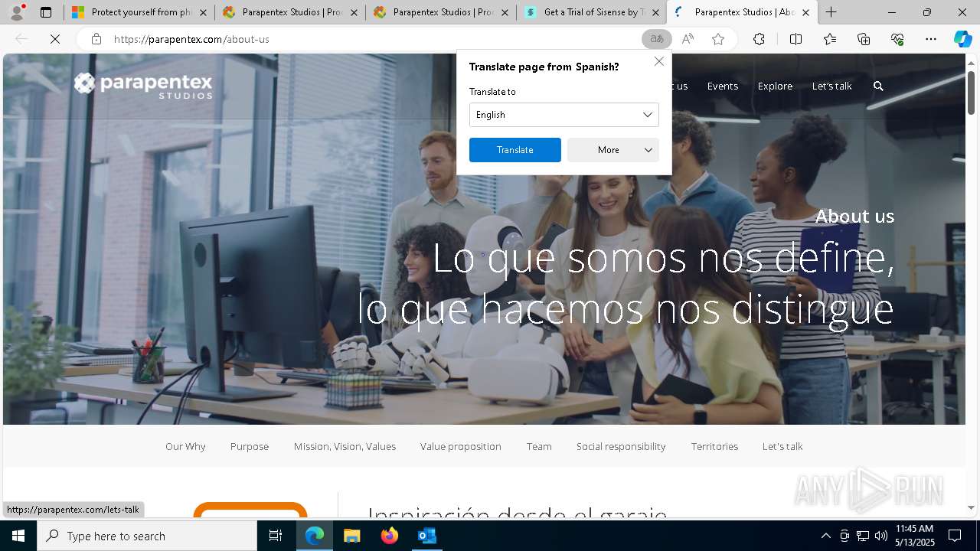The image size is (980, 551).
Task: Open the Let's talk header link
Action: click(x=831, y=86)
